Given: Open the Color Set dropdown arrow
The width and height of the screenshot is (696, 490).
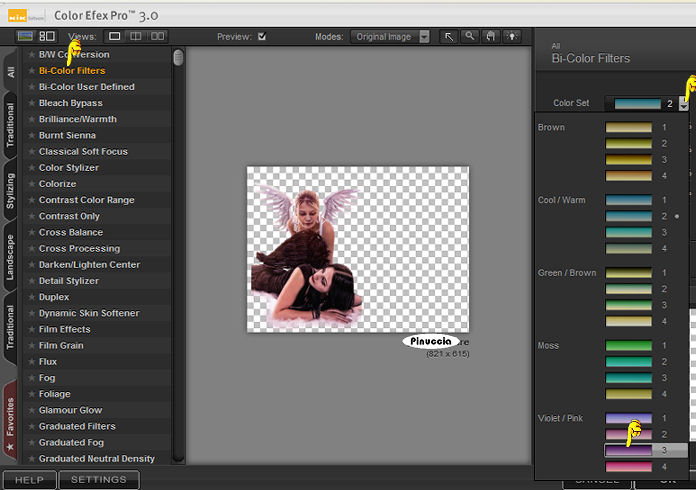Looking at the screenshot, I should (684, 104).
